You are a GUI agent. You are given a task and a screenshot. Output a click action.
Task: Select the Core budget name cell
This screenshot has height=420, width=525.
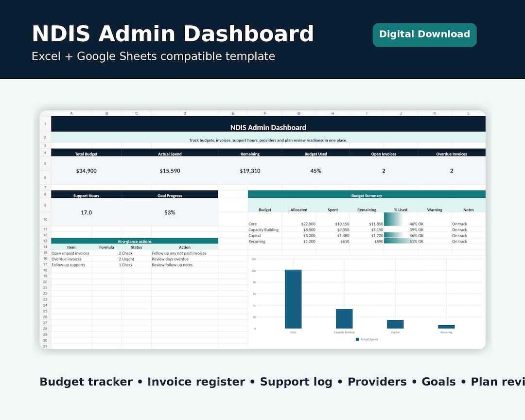click(265, 219)
